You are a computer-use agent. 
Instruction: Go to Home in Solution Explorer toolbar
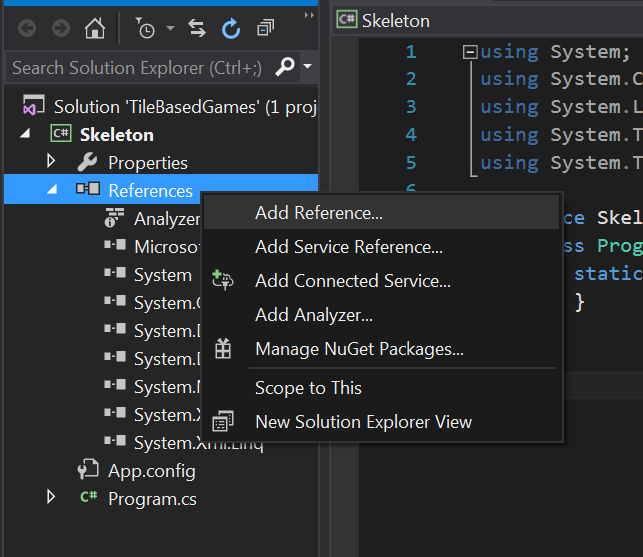pos(95,28)
